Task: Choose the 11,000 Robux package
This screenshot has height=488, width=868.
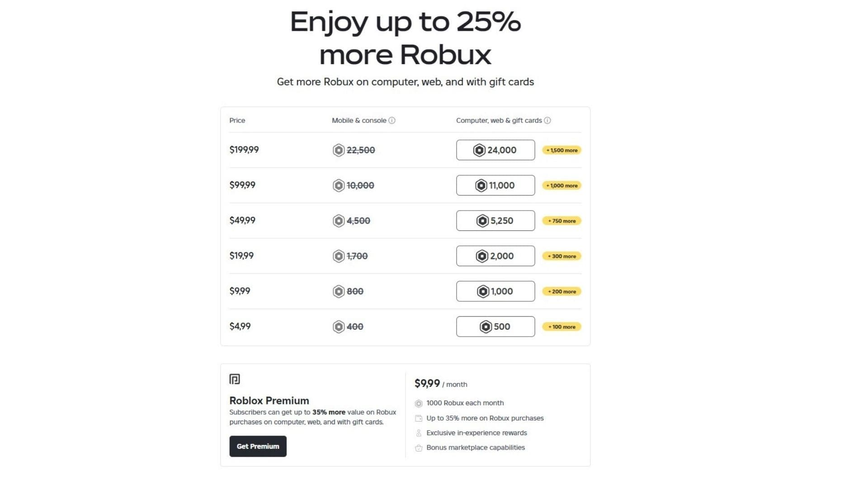Action: 495,185
